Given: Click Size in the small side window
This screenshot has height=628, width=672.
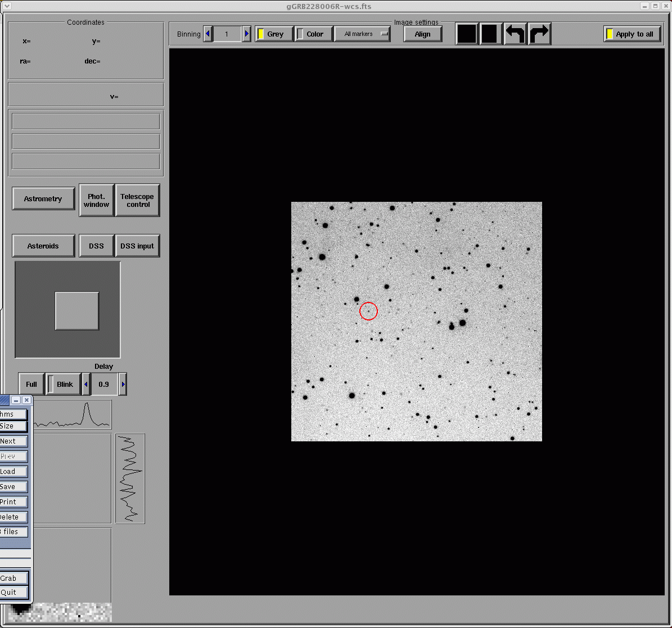Looking at the screenshot, I should tap(13, 426).
